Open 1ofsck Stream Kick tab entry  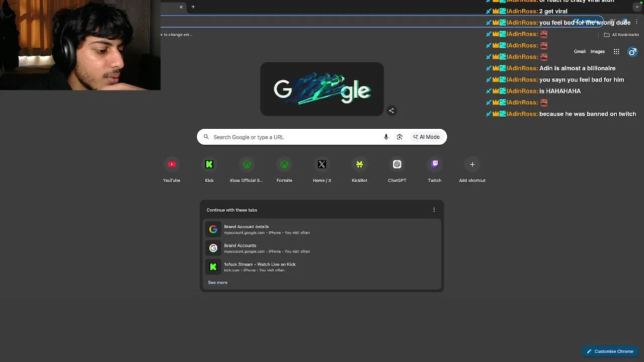pyautogui.click(x=322, y=267)
